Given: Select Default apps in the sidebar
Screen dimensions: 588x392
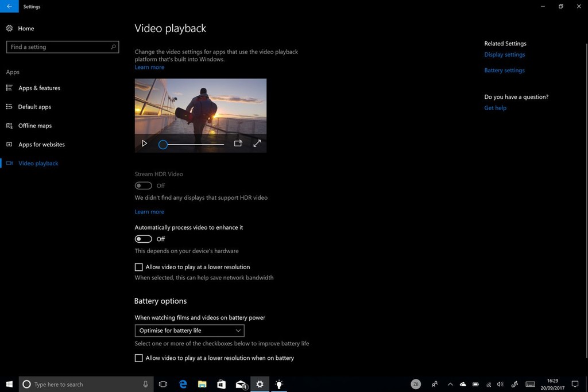Looking at the screenshot, I should (x=36, y=106).
